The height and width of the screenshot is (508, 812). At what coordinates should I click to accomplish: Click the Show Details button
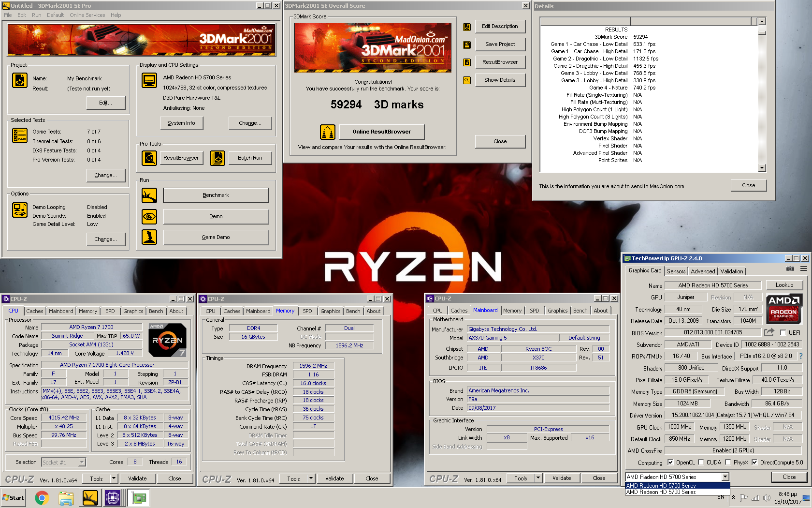pyautogui.click(x=500, y=80)
